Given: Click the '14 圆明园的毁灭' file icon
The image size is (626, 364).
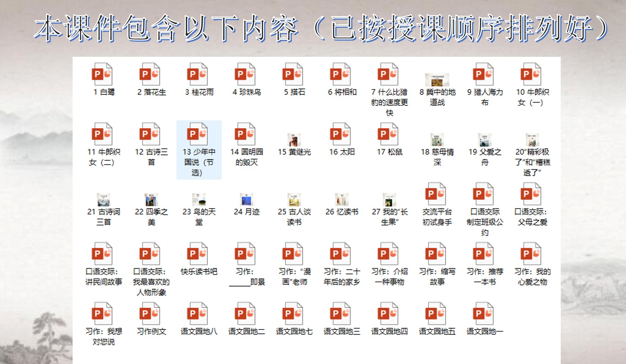Looking at the screenshot, I should tap(245, 135).
